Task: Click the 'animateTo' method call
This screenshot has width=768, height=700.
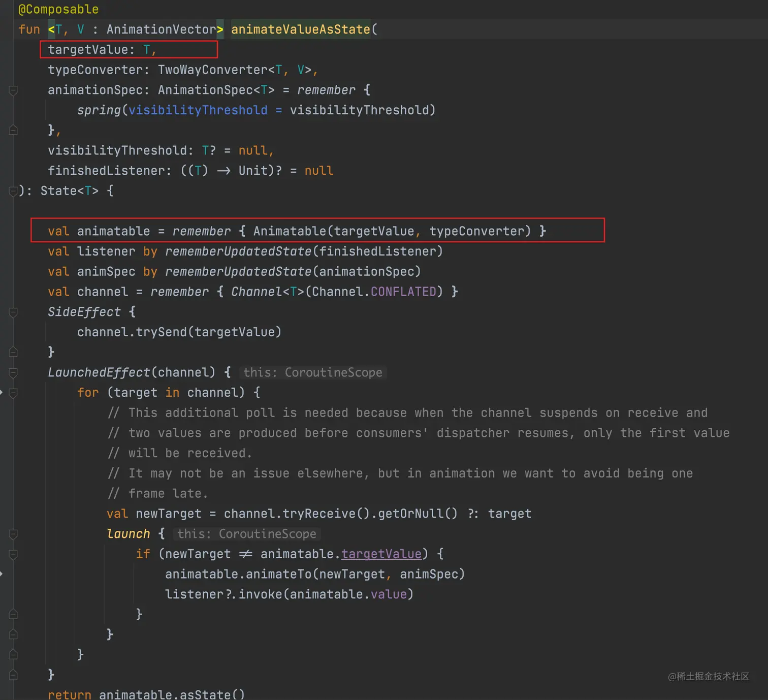Action: tap(279, 574)
